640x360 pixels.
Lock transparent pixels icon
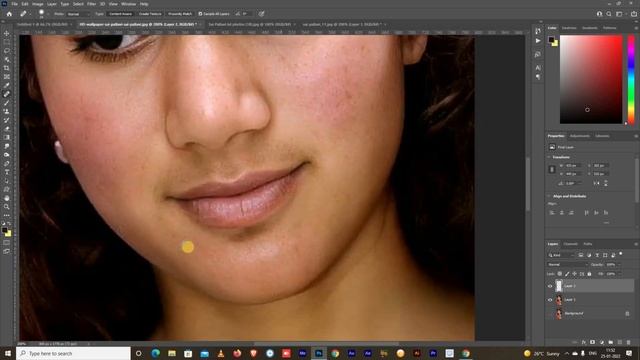(560, 274)
